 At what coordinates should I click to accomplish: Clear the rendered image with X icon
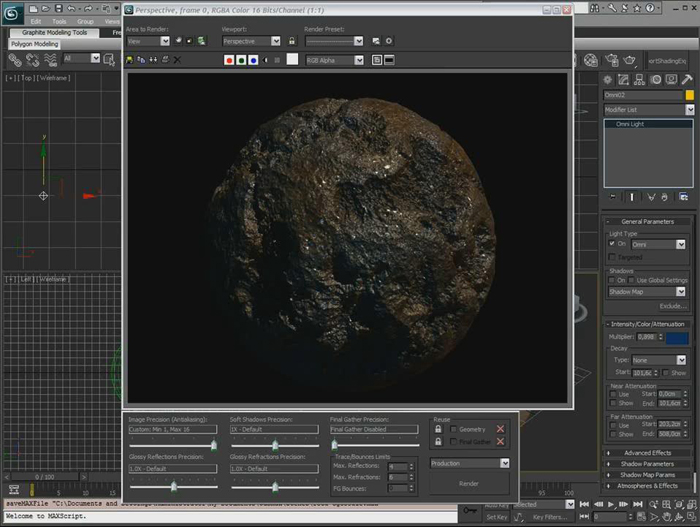click(x=177, y=60)
